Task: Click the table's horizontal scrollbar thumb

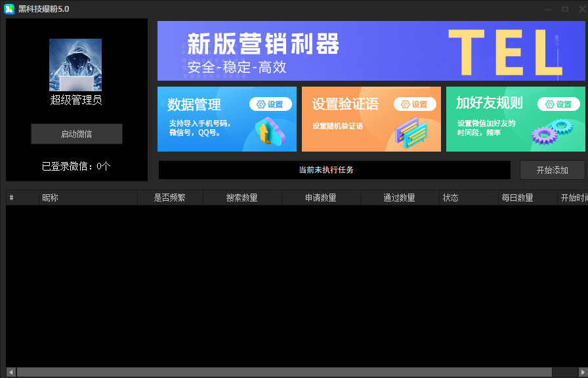Action: coord(282,372)
